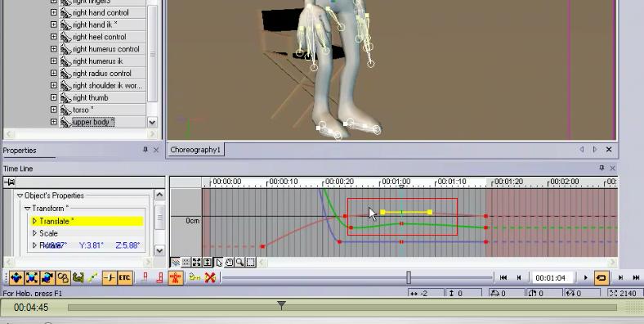Switch to the Properties panel tab

[20, 151]
